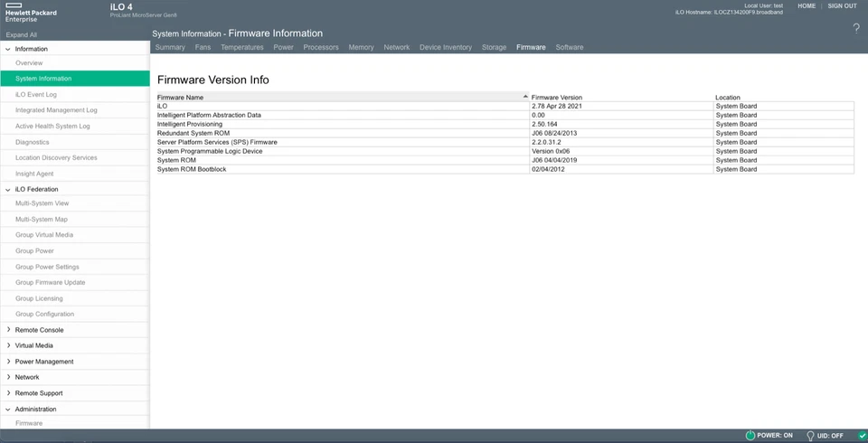Sort by Location column header
The height and width of the screenshot is (443, 868).
[x=727, y=98]
